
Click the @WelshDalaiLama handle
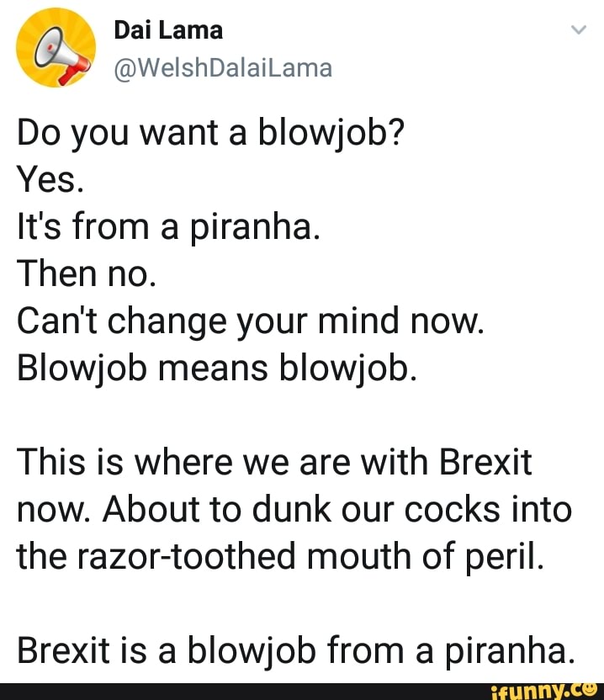222,67
